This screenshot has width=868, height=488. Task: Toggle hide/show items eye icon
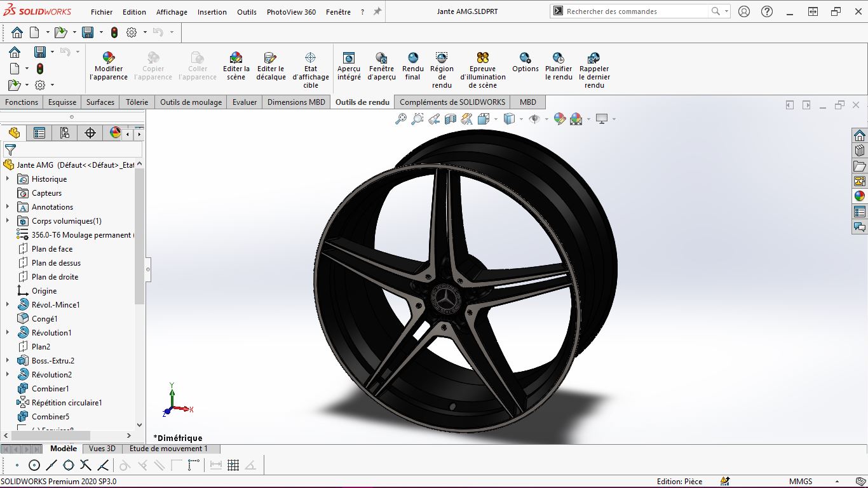(534, 119)
